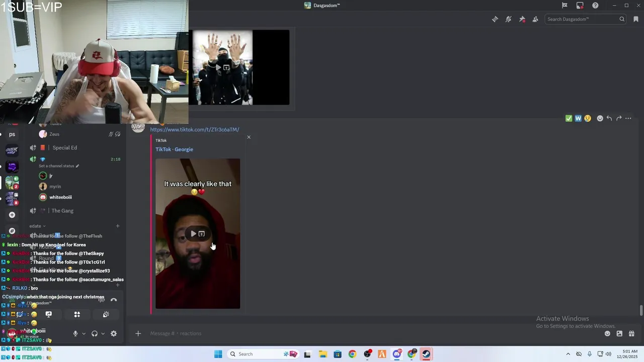Add green checkmark reaction to message
This screenshot has height=362, width=644.
(x=569, y=118)
